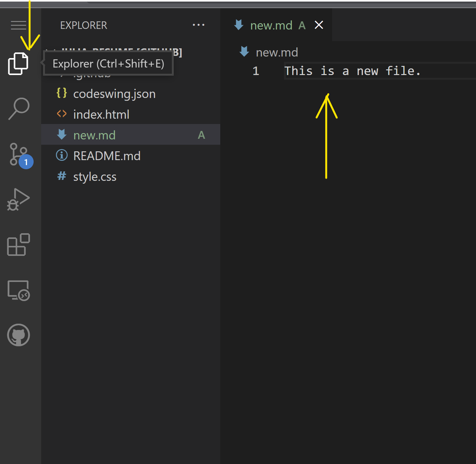
Task: Select the Explorer activity bar icon
Action: tap(18, 64)
